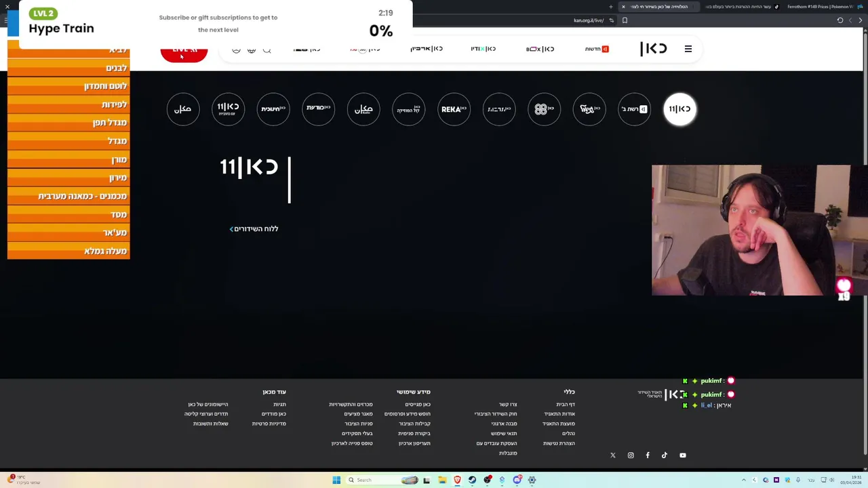Click kan.org.il address bar
This screenshot has height=488, width=868.
[589, 20]
